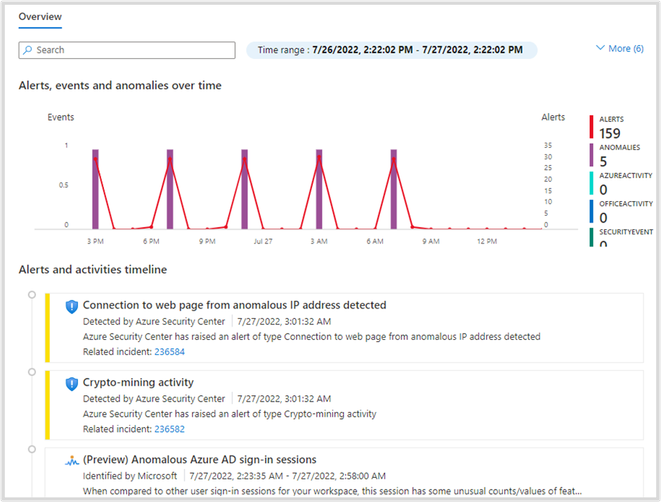The width and height of the screenshot is (661, 502).
Task: Click the purple anomaly bar at 3 AM
Action: coord(319,189)
